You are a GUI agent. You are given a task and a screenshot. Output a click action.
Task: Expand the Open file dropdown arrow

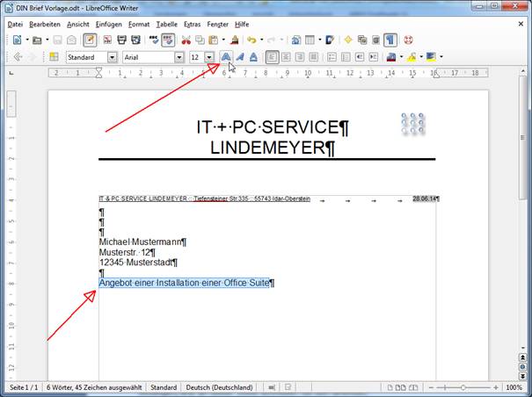coord(47,40)
